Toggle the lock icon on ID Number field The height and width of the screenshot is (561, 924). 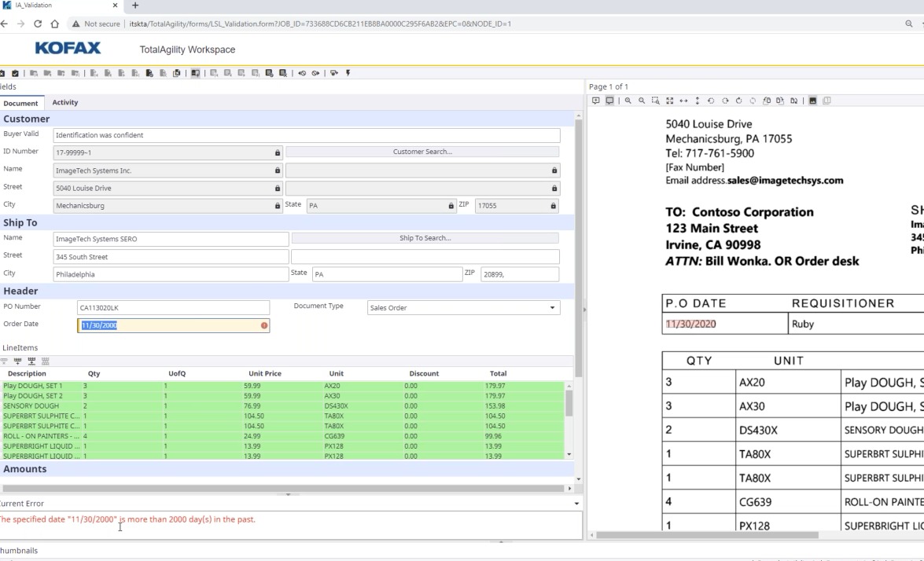(x=277, y=152)
